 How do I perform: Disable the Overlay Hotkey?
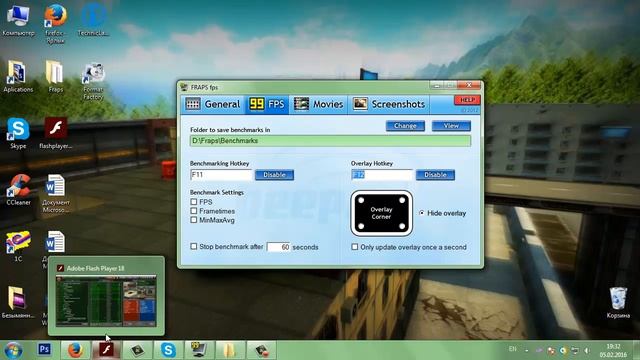click(435, 175)
